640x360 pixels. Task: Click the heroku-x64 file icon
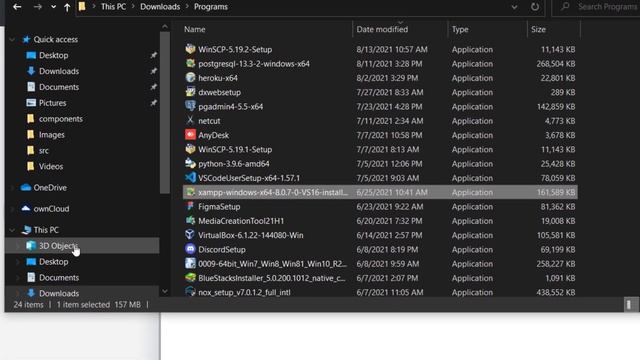coord(190,78)
